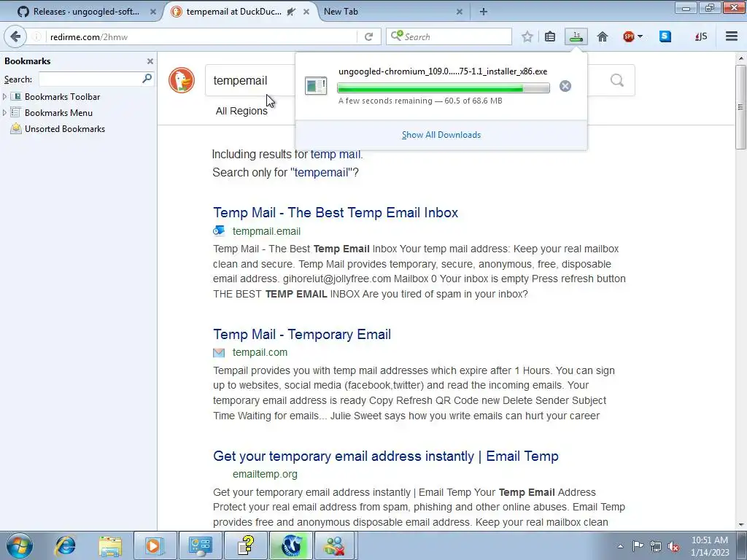Click the scrollbar down arrow
The height and width of the screenshot is (560, 747).
(740, 525)
